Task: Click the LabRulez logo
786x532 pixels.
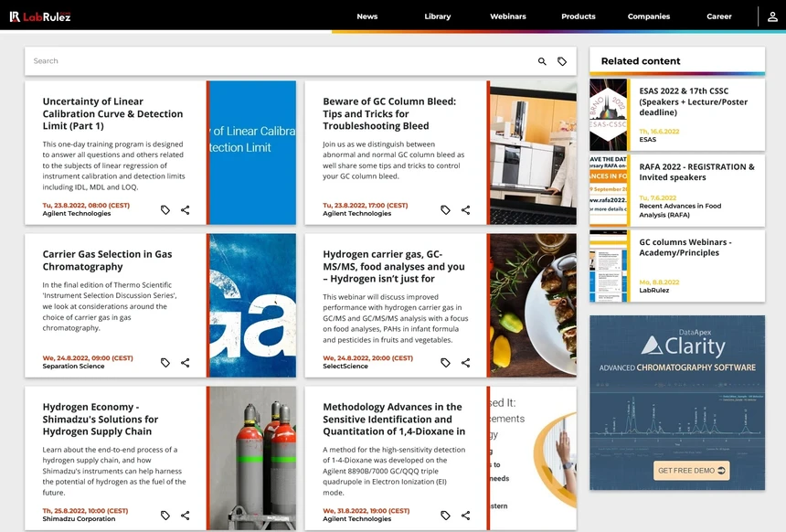Action: click(40, 16)
